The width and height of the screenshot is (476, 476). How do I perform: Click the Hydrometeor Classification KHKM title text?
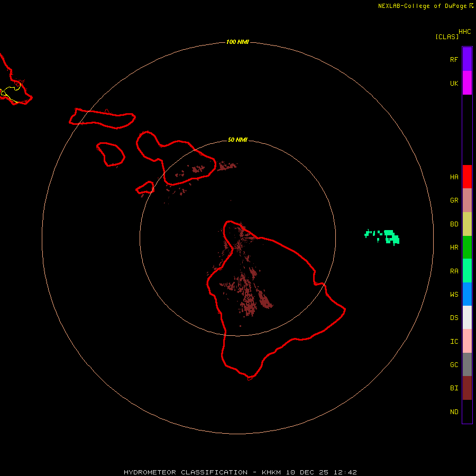pos(240,472)
